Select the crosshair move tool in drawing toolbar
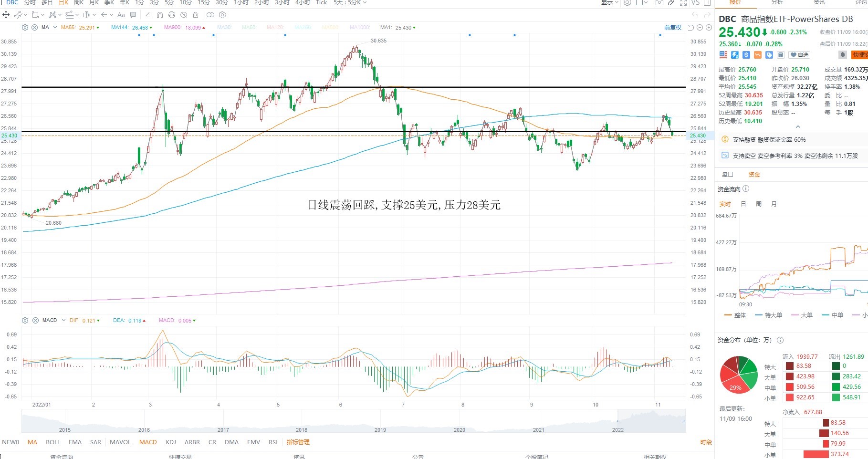 coord(6,15)
